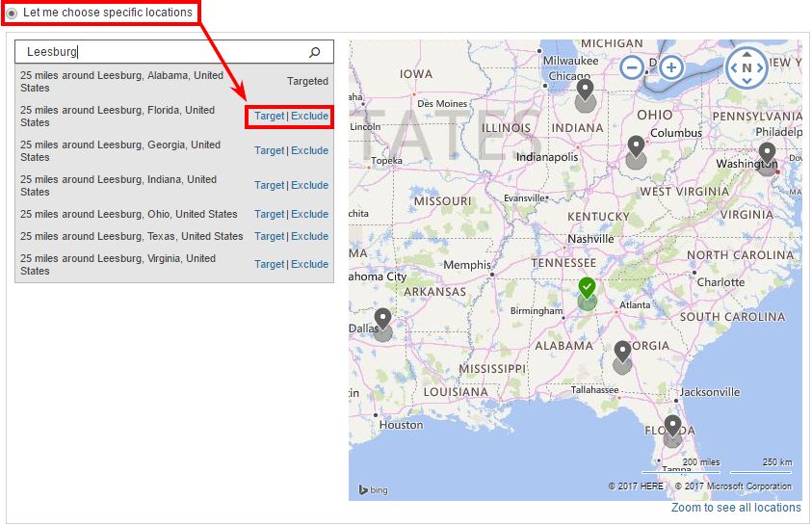Screen dimensions: 812x526
Task: Target 25 miles around Leesburg, Indiana
Action: point(269,185)
